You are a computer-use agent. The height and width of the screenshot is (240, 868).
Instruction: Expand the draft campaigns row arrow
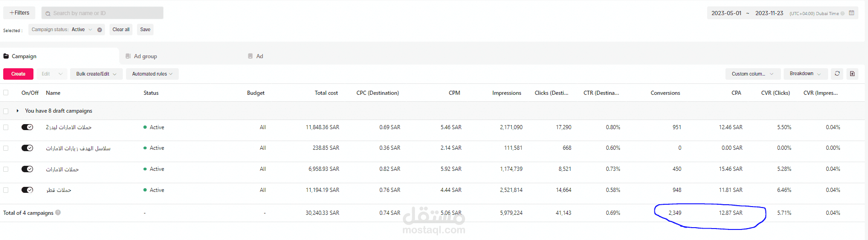pyautogui.click(x=17, y=111)
